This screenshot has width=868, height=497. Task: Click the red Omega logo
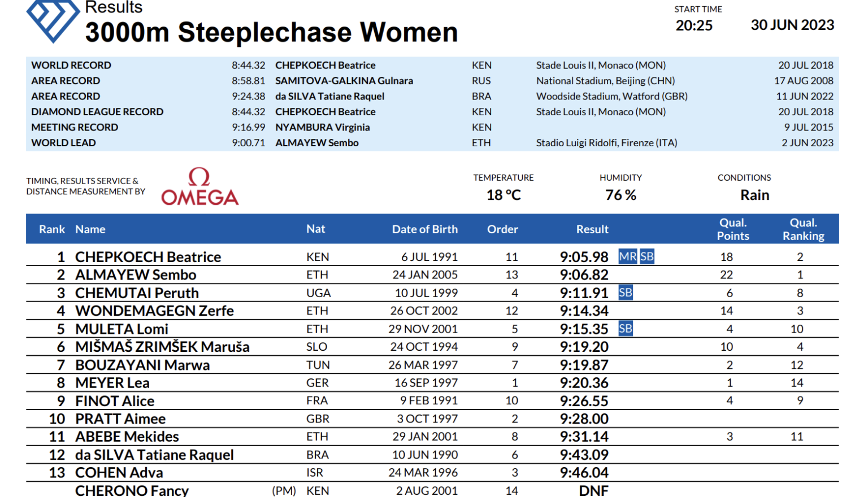[199, 187]
